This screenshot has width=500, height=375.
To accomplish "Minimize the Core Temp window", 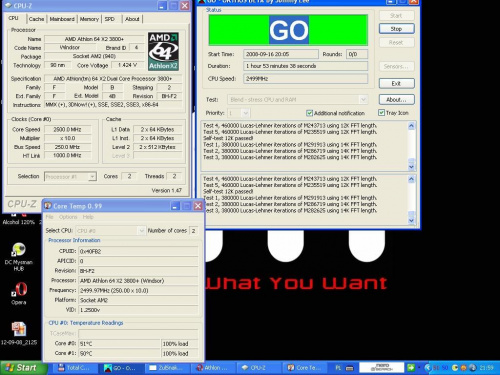I will click(175, 206).
